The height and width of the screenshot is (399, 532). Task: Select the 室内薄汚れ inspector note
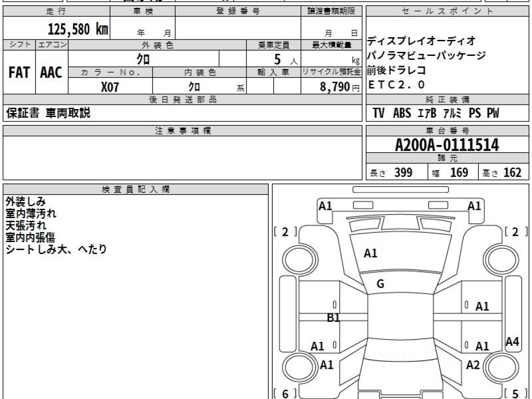point(31,214)
